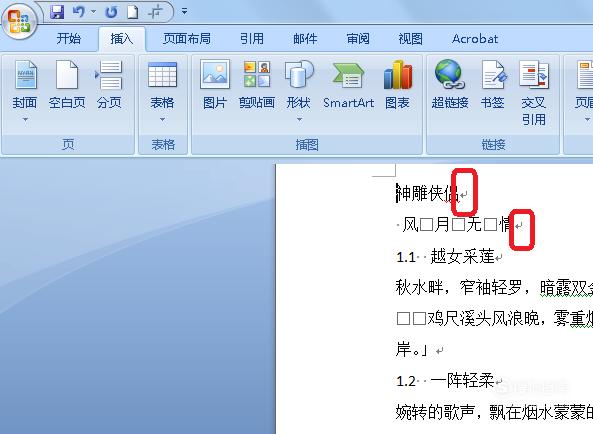Insert a picture with 图片
Image resolution: width=593 pixels, height=434 pixels.
coord(214,85)
